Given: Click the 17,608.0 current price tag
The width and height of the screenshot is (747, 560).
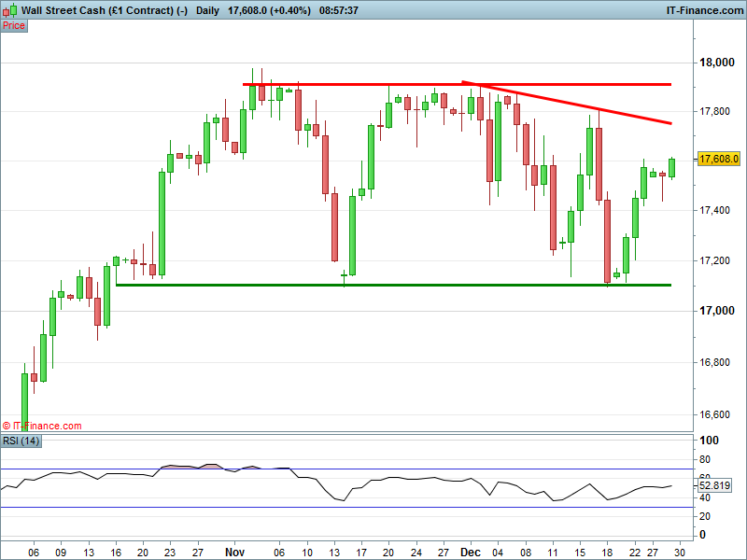Looking at the screenshot, I should 719,159.
